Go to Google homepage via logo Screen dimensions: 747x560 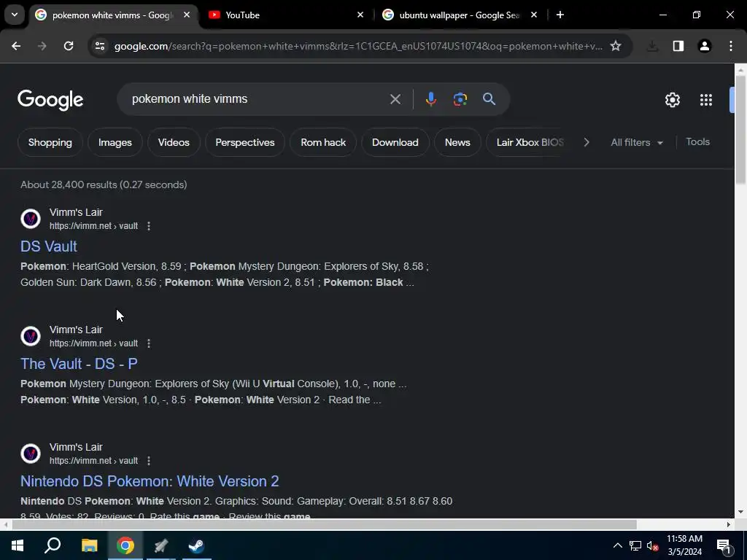[50, 99]
